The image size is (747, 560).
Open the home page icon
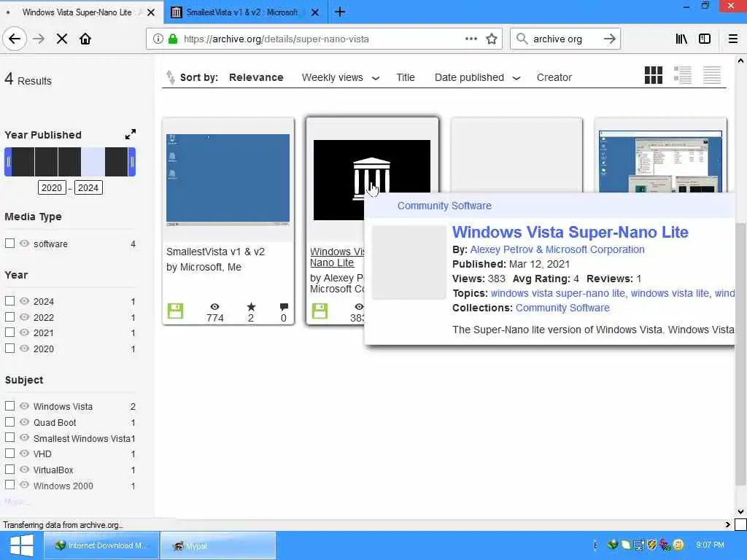85,39
